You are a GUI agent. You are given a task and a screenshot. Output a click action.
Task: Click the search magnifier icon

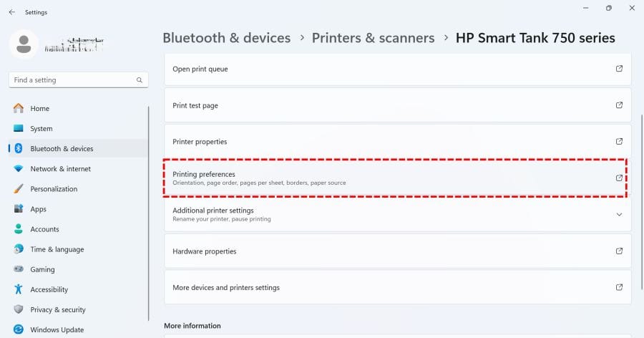click(140, 80)
